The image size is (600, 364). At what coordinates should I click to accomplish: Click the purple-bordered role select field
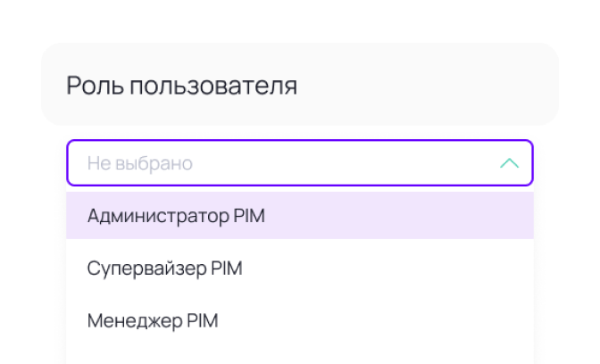pyautogui.click(x=299, y=163)
